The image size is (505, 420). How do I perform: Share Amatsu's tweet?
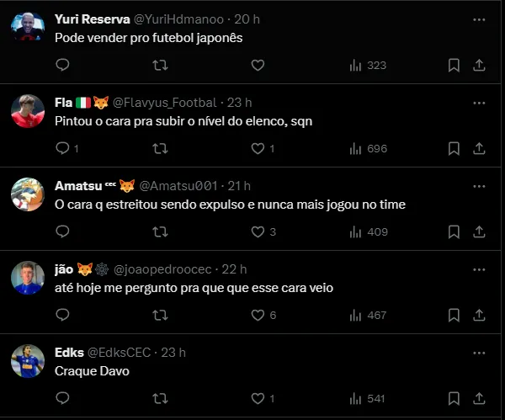(x=479, y=231)
